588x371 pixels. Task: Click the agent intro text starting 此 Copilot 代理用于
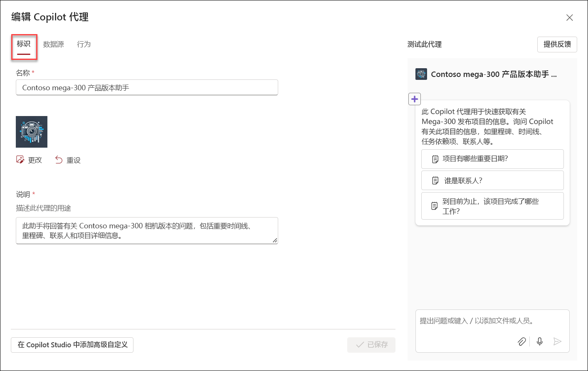(x=487, y=126)
